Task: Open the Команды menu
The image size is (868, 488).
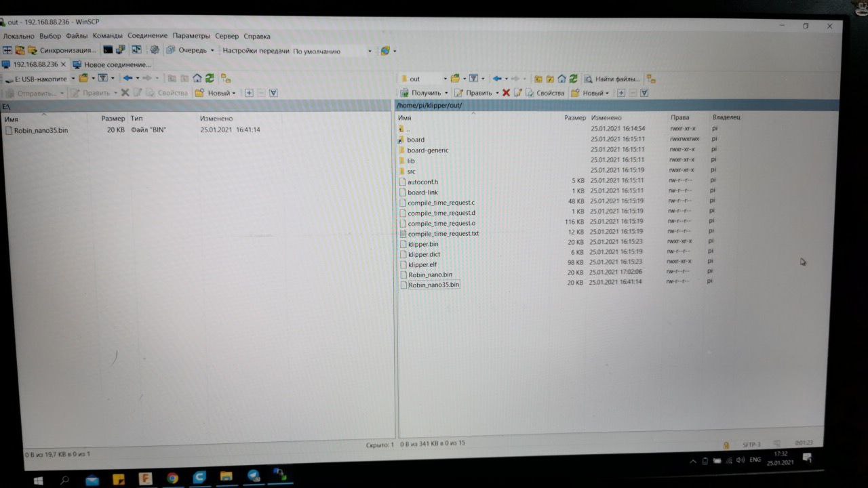Action: tap(107, 36)
